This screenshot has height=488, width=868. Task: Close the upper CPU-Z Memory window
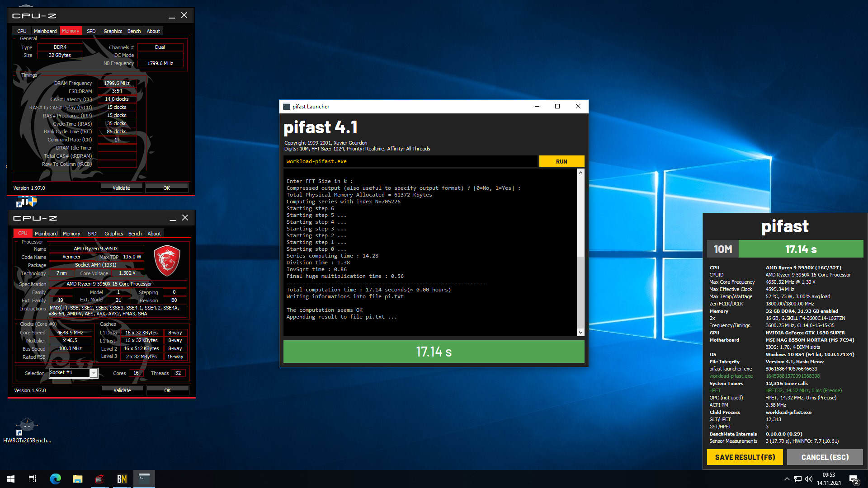tap(184, 15)
